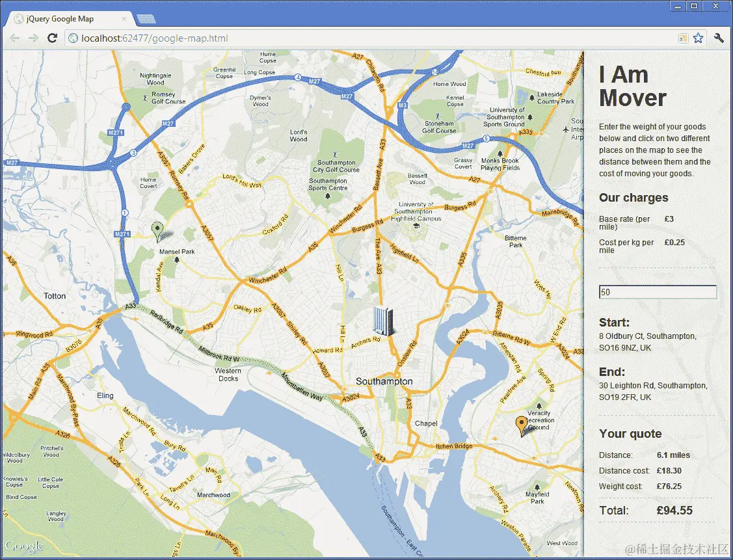Click the Nightingale Wood label
This screenshot has width=733, height=560.
155,79
